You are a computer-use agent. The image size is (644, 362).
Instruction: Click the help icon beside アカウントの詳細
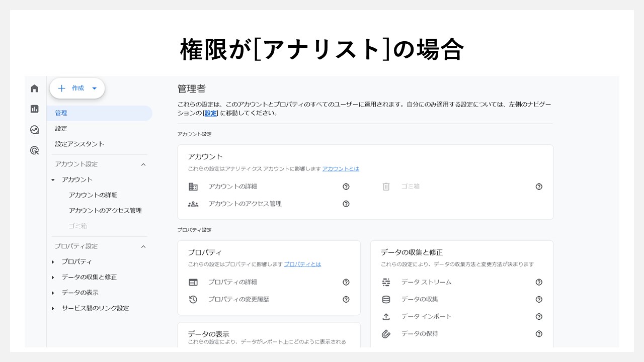(x=346, y=187)
